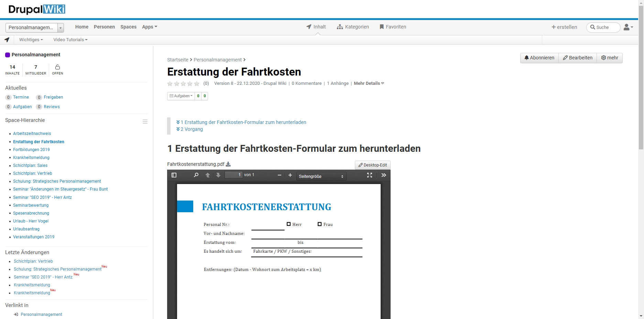This screenshot has height=319, width=644.
Task: Click the erstellen button
Action: pyautogui.click(x=564, y=27)
